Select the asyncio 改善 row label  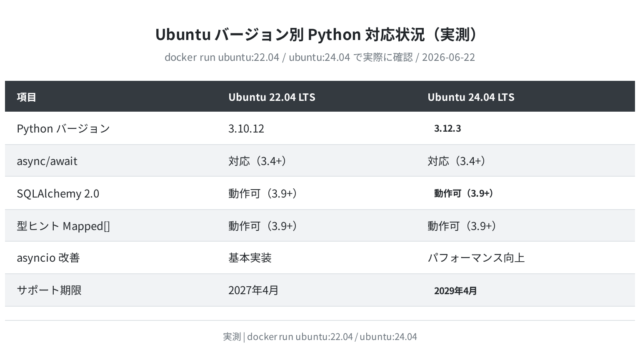[48, 258]
